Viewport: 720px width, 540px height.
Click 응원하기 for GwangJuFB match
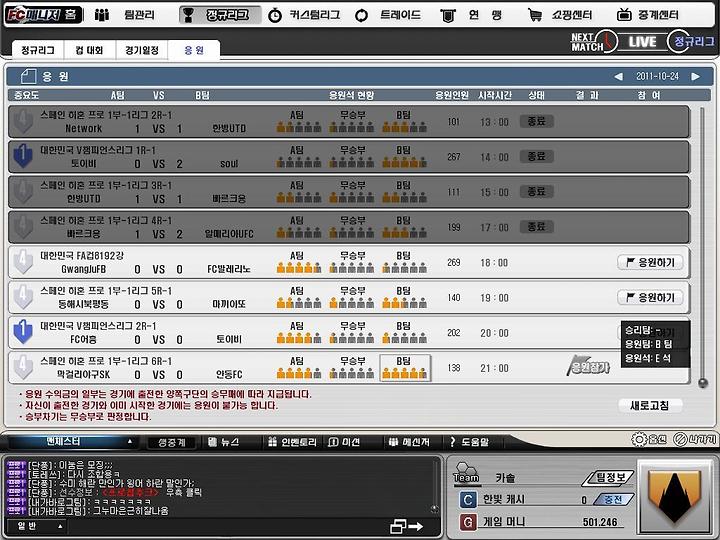coord(650,263)
